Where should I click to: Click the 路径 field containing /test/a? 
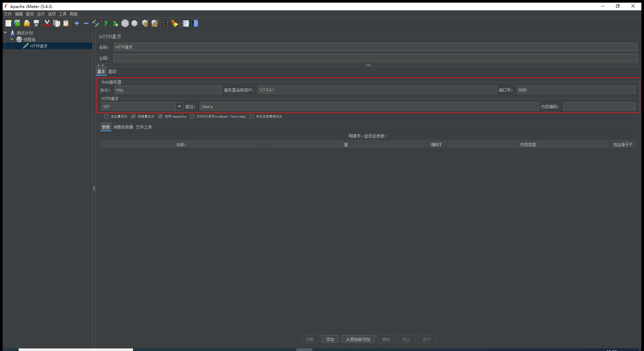tap(369, 106)
